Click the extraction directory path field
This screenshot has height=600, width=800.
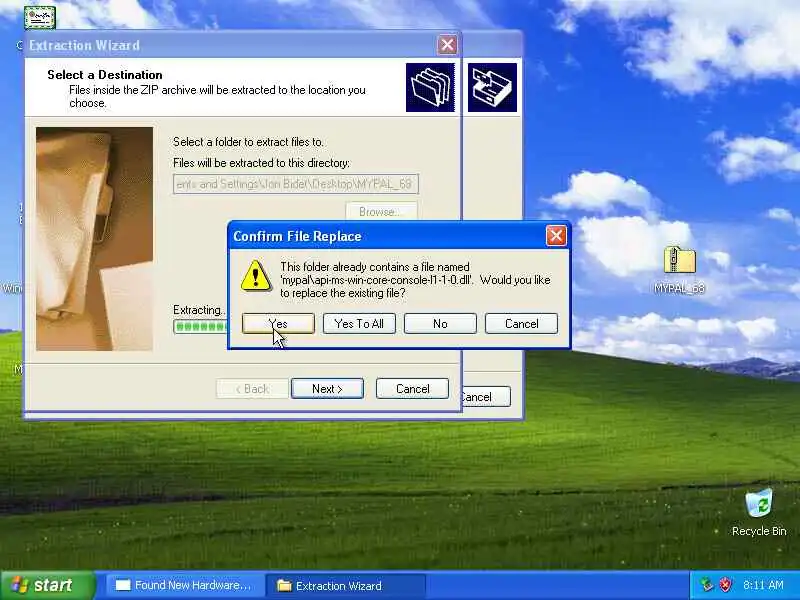coord(296,184)
